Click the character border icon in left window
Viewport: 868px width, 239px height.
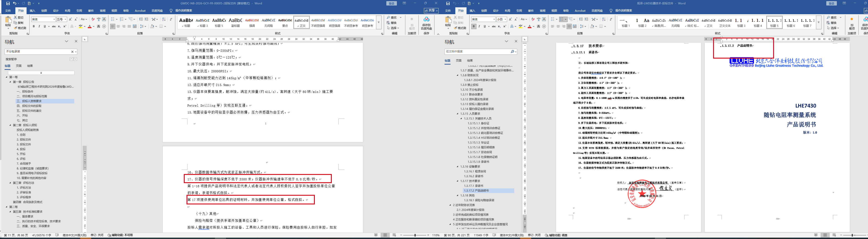coord(104,19)
